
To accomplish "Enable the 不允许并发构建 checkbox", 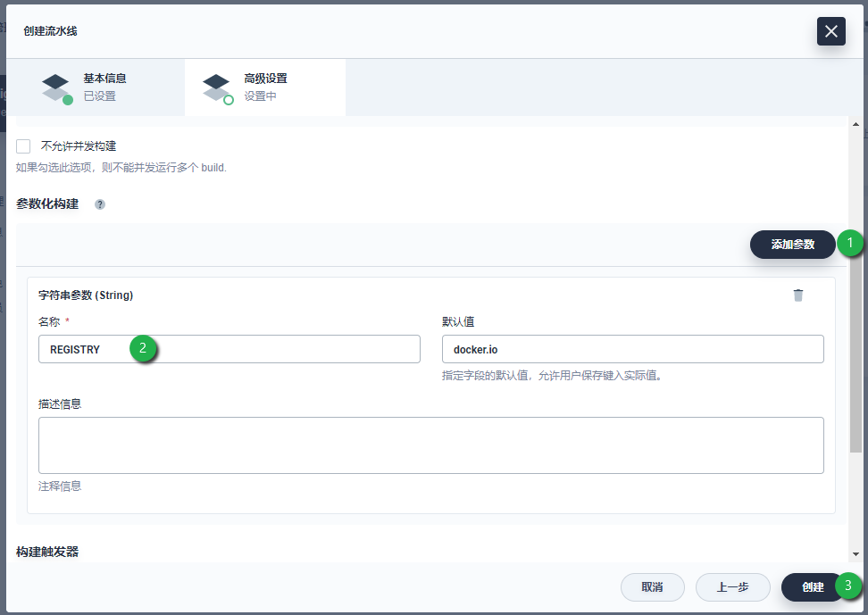I will (x=23, y=146).
